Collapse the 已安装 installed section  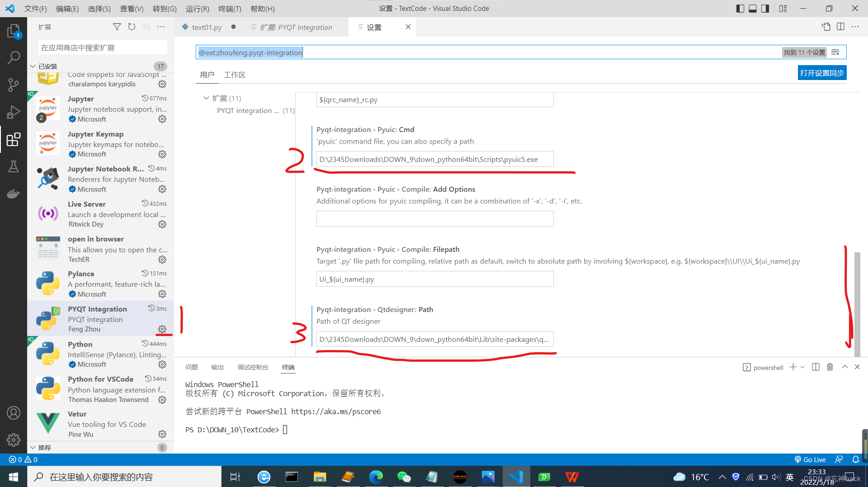(33, 66)
